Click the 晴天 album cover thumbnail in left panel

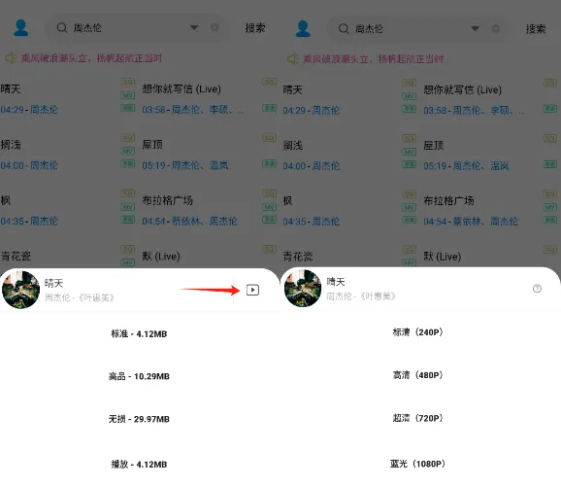[x=21, y=289]
